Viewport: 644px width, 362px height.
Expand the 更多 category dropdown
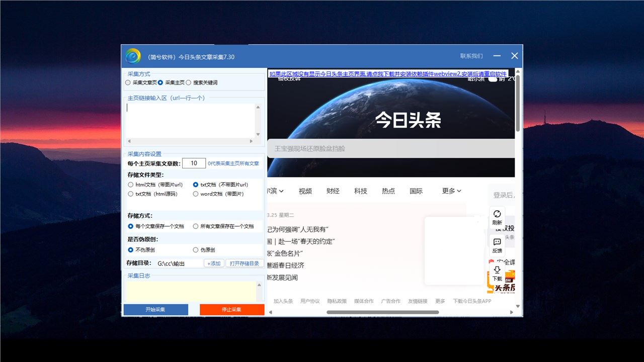(451, 191)
